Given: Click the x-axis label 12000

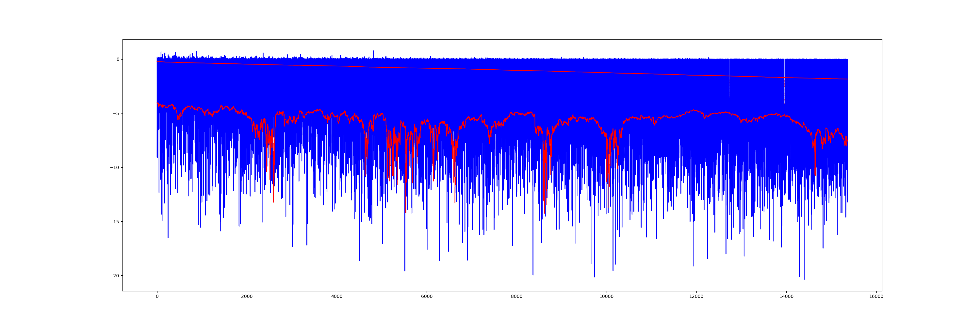Looking at the screenshot, I should 696,297.
